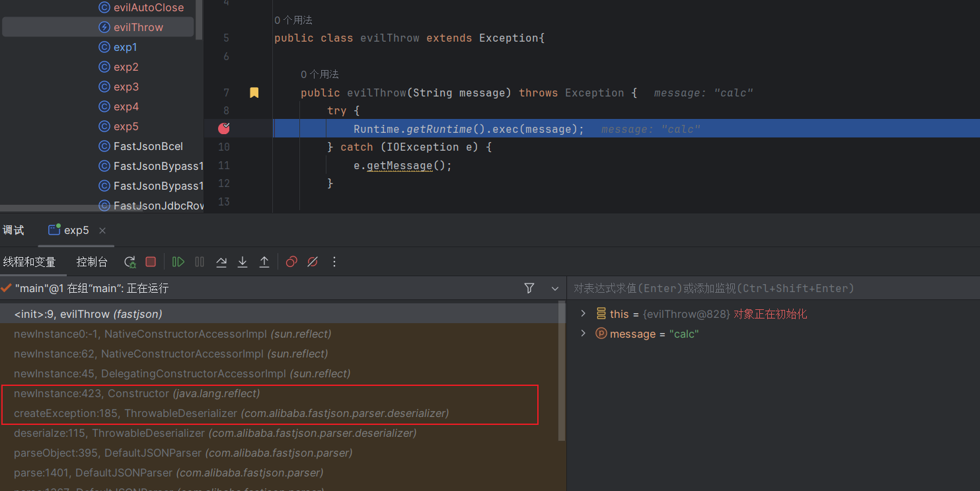This screenshot has height=491, width=980.
Task: Select the <init>:9, evilThrow stack frame
Action: pyautogui.click(x=280, y=314)
